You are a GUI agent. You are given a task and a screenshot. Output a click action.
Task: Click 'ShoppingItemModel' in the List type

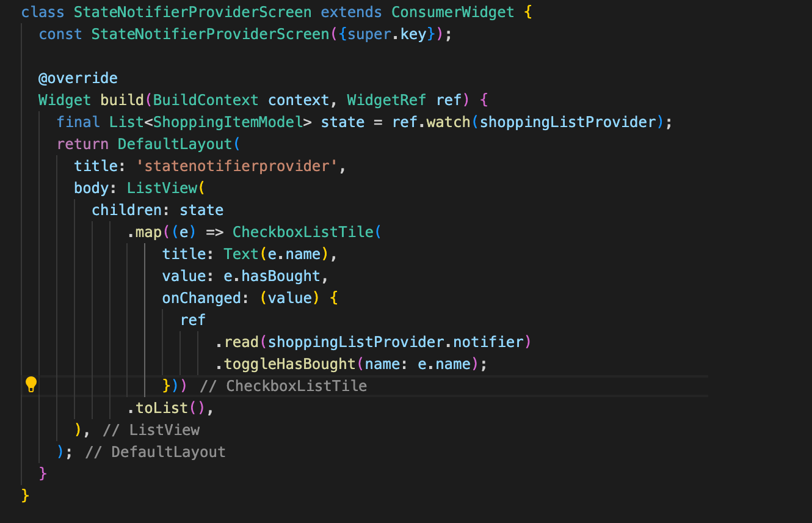(x=228, y=122)
